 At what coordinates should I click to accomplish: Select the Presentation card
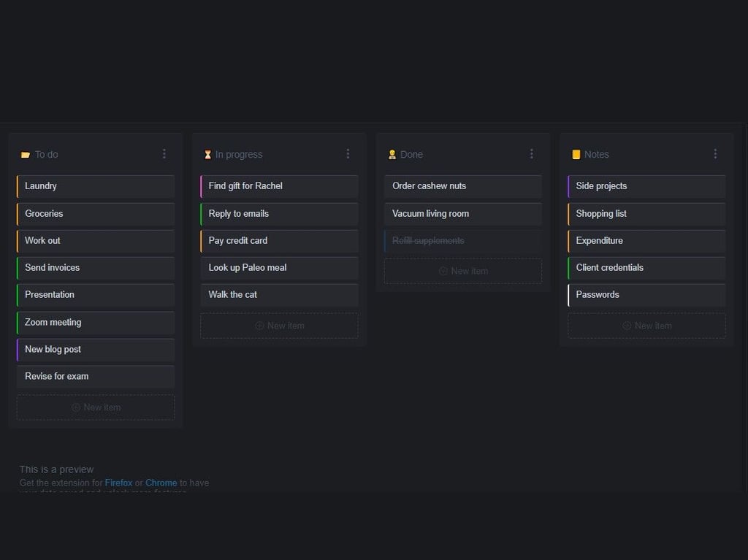click(x=96, y=295)
